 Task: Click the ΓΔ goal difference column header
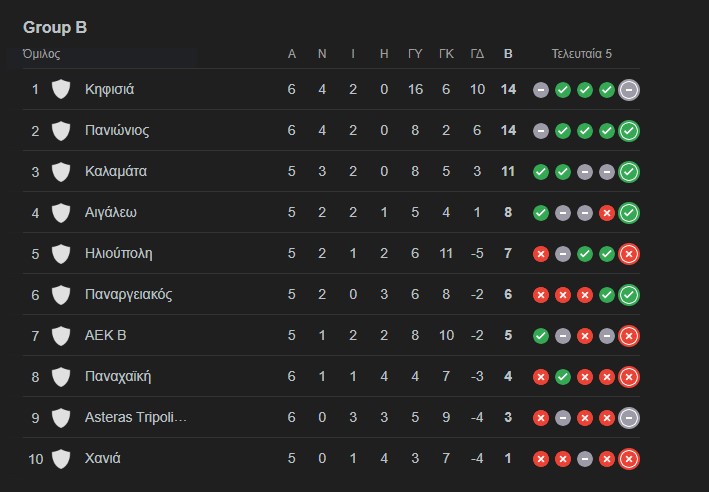click(x=477, y=54)
